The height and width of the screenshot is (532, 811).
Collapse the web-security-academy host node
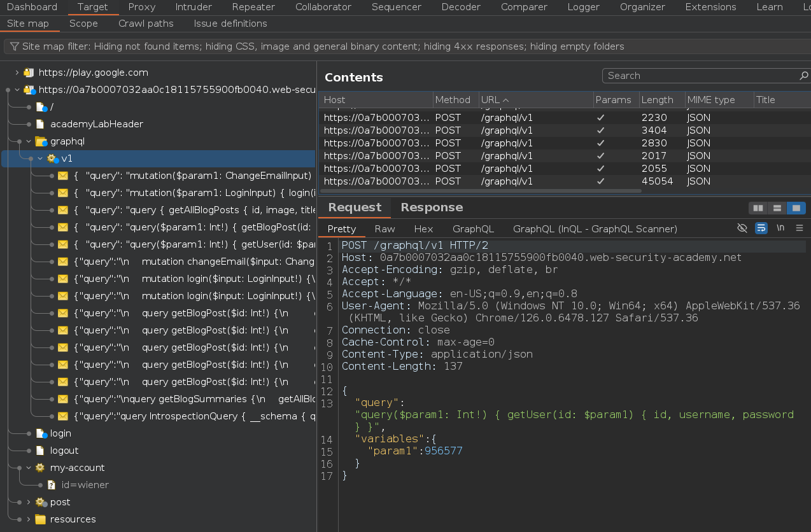tap(17, 90)
